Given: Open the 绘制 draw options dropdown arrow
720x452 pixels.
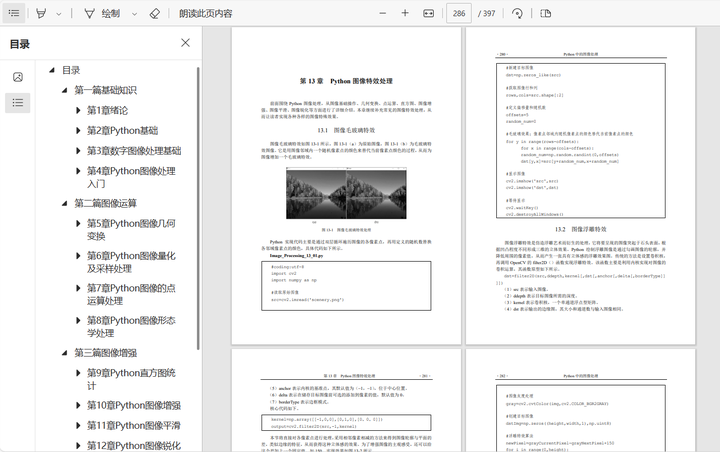Looking at the screenshot, I should (135, 14).
